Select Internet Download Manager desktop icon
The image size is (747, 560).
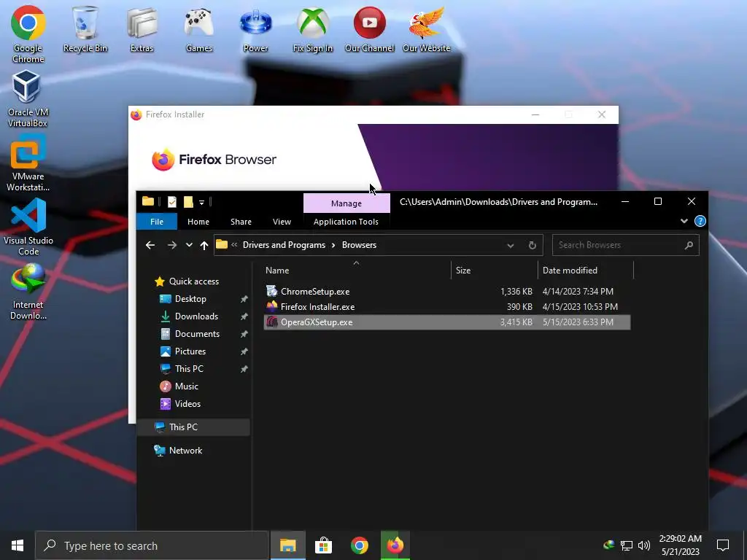tap(28, 292)
